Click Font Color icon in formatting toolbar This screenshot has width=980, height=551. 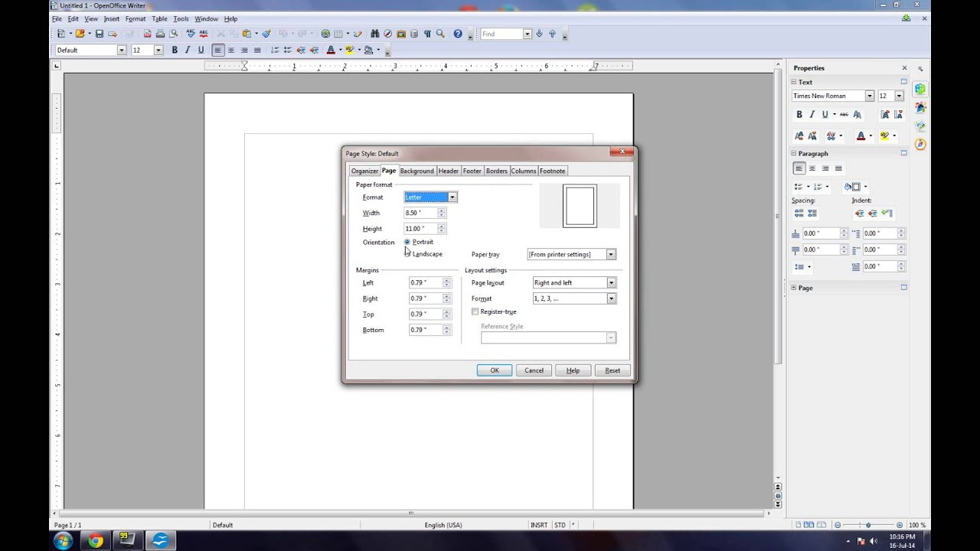coord(331,50)
